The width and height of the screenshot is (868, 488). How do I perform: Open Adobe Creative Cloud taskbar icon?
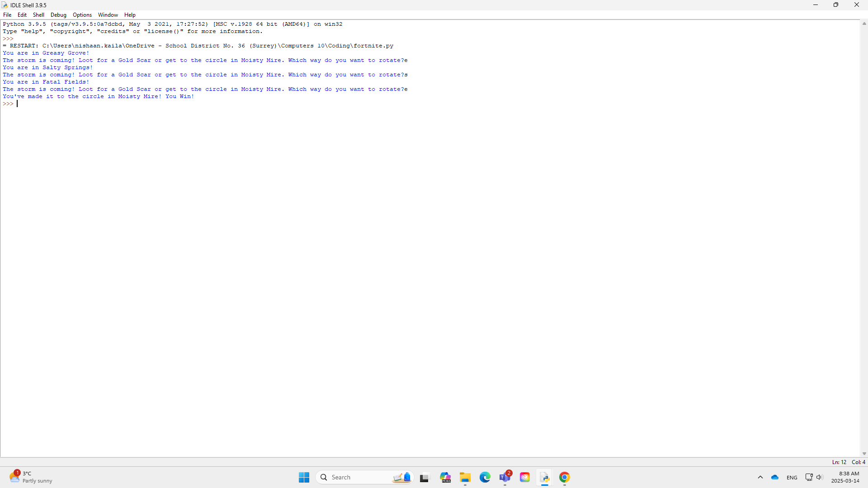tap(525, 477)
